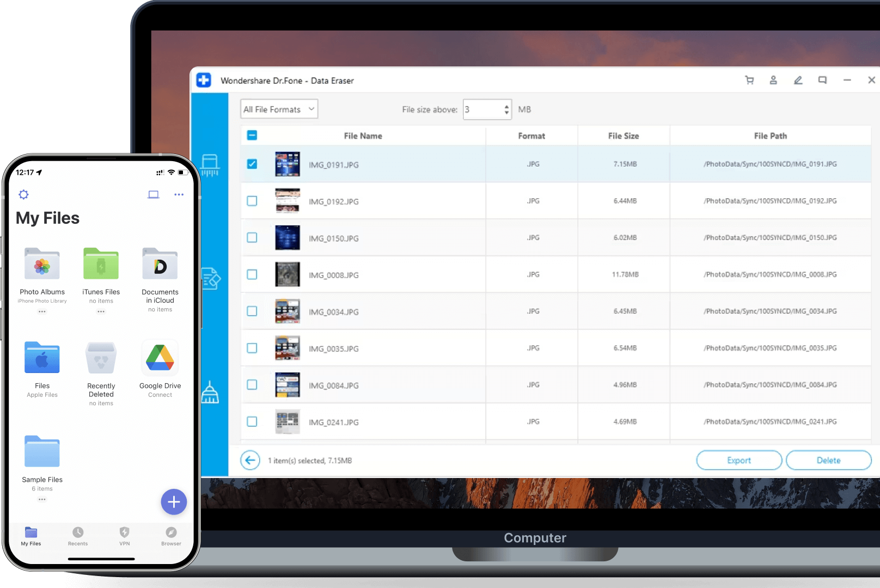Open the IMG_0150.JPG thumbnail
This screenshot has height=588, width=880.
pos(288,237)
